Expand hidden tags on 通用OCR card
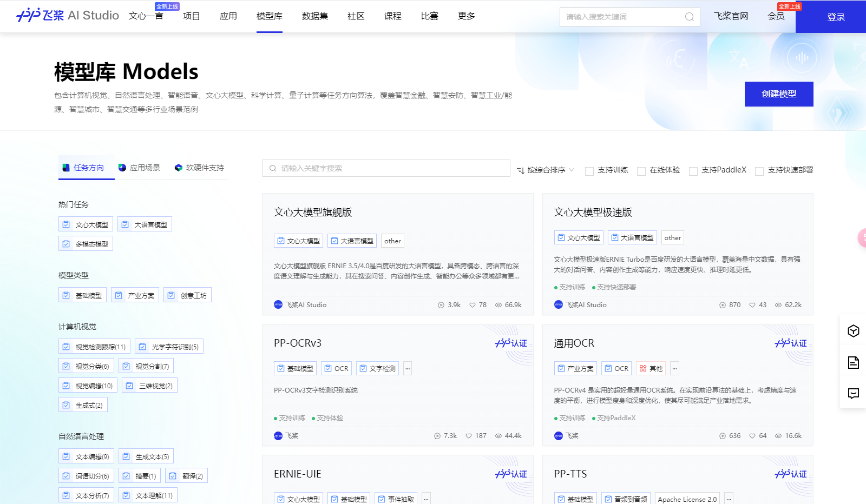866x504 pixels. click(x=674, y=368)
